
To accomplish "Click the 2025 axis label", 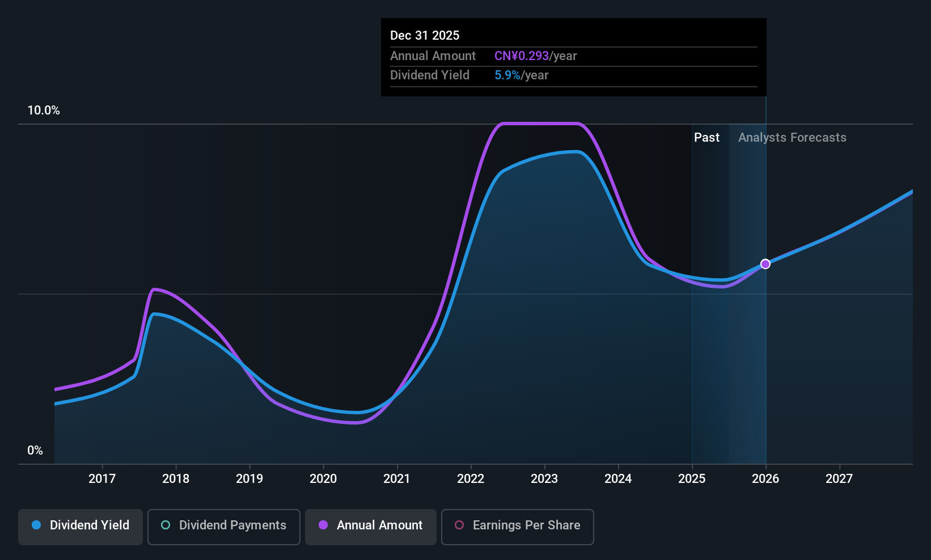I will [x=692, y=479].
